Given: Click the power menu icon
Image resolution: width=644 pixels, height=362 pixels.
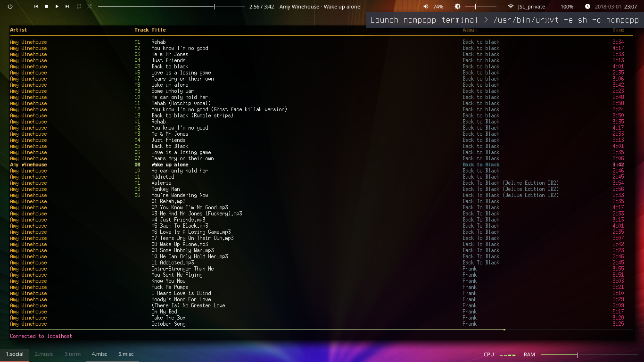Looking at the screenshot, I should pos(10,7).
